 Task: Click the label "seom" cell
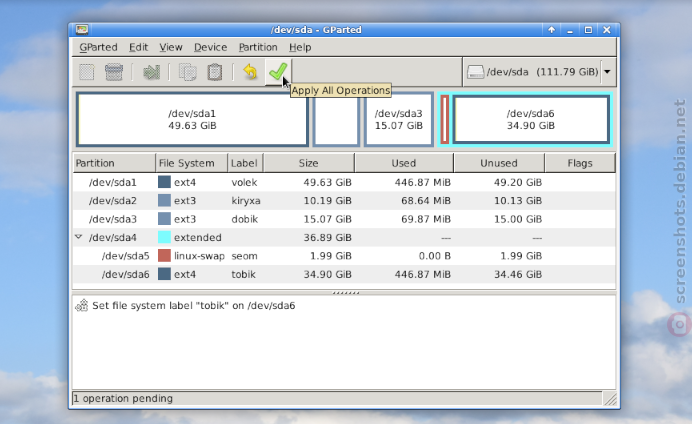(x=244, y=256)
